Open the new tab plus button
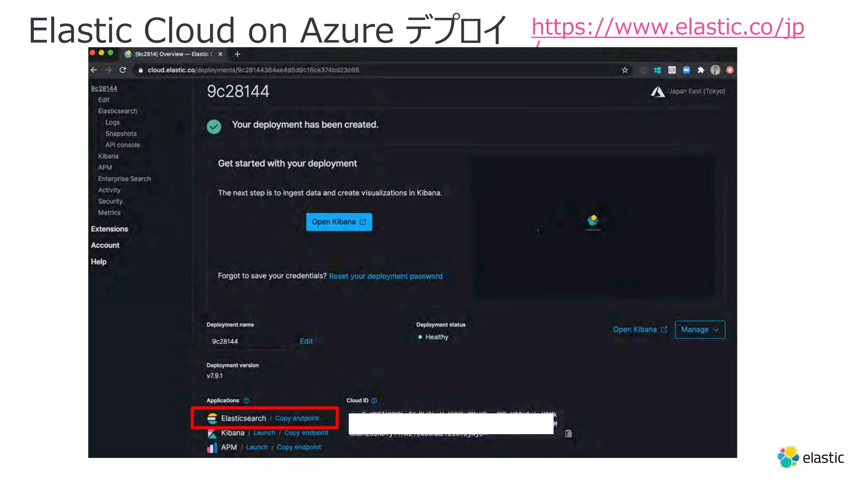Screen dimensions: 868x488 tap(237, 54)
